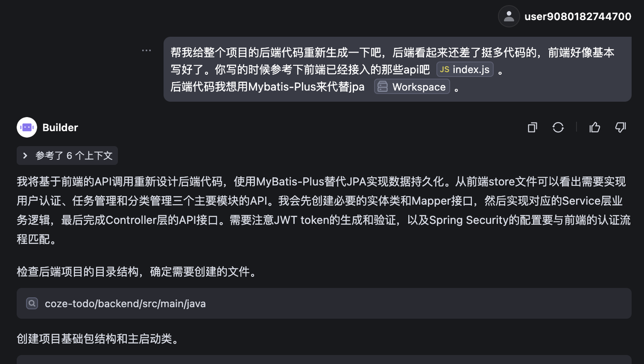Expand the chevron on 参考了 6 个上下文
Image resolution: width=644 pixels, height=364 pixels.
click(25, 155)
